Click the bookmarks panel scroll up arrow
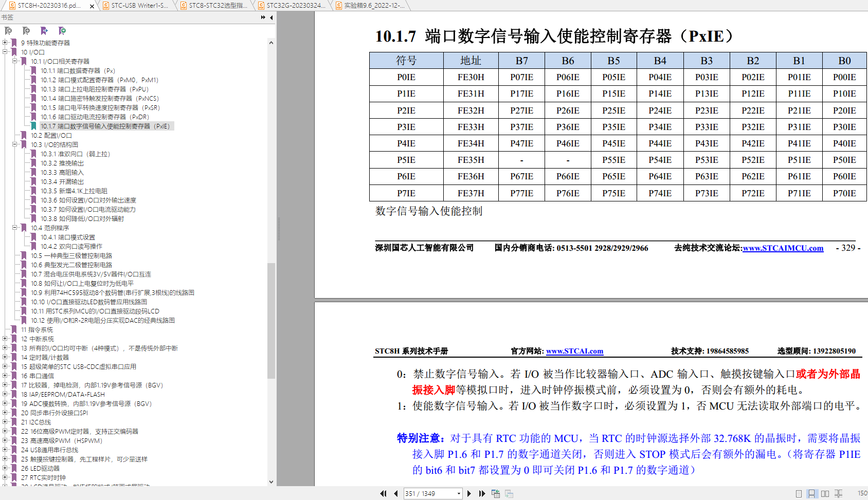This screenshot has height=500, width=868. click(271, 43)
